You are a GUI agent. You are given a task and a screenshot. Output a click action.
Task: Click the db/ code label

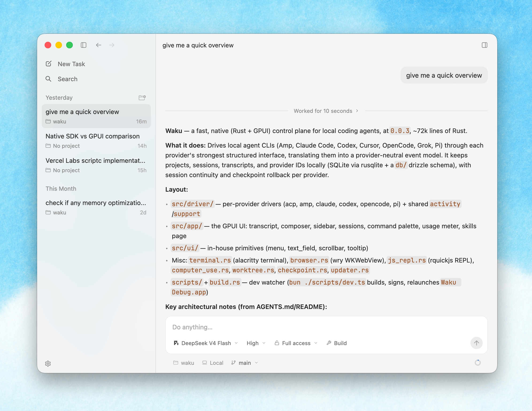[401, 165]
